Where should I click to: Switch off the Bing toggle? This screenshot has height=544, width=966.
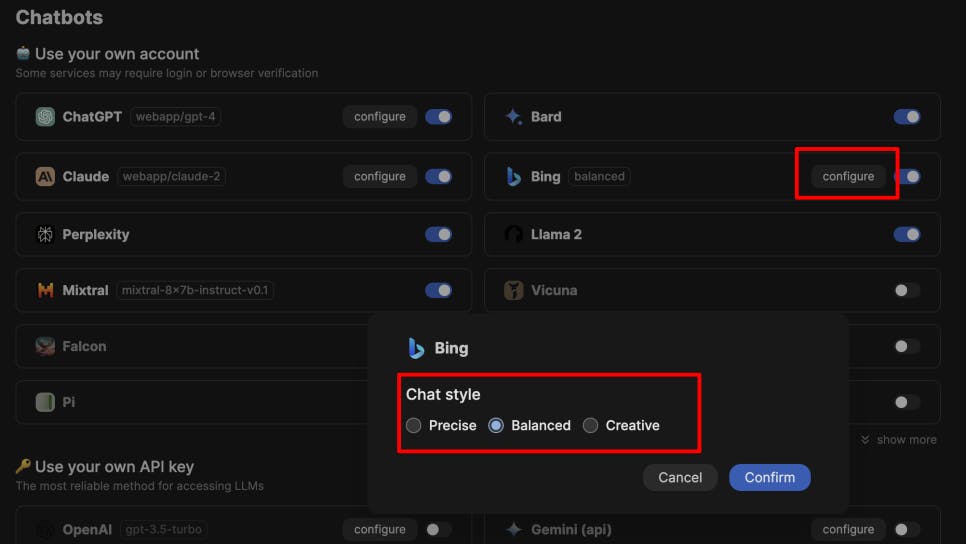[910, 176]
